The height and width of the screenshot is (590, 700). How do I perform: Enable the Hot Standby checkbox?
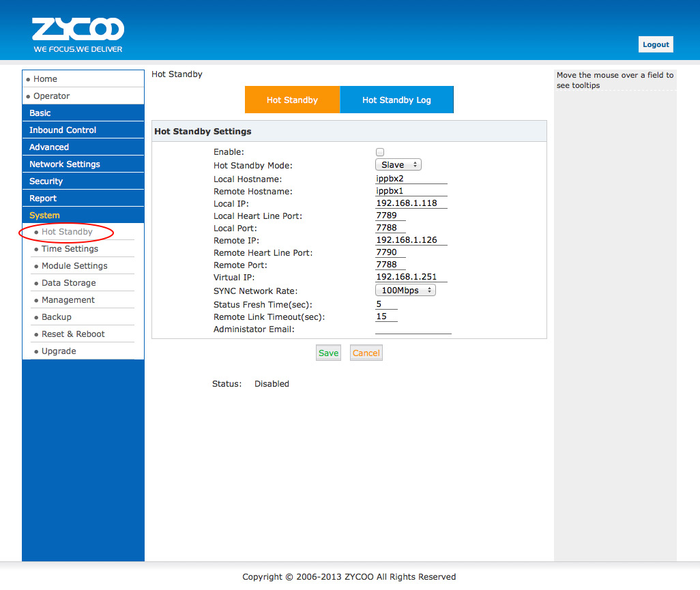coord(380,152)
